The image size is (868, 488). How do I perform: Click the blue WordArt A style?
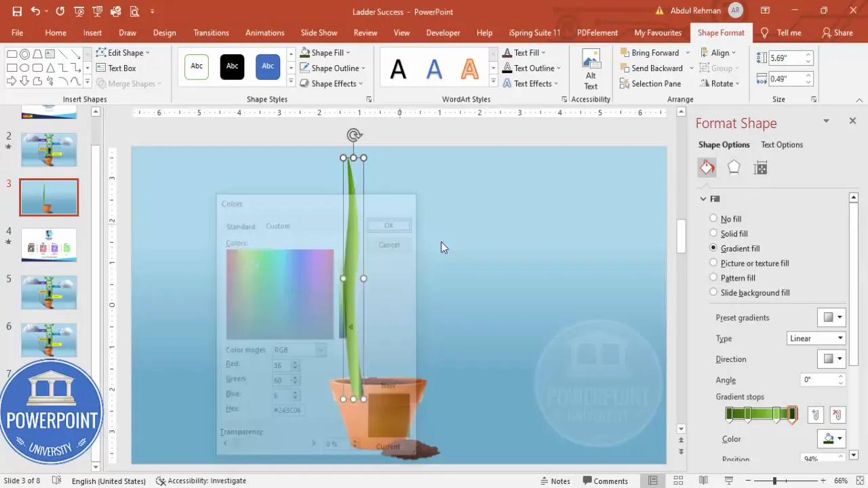(x=434, y=68)
